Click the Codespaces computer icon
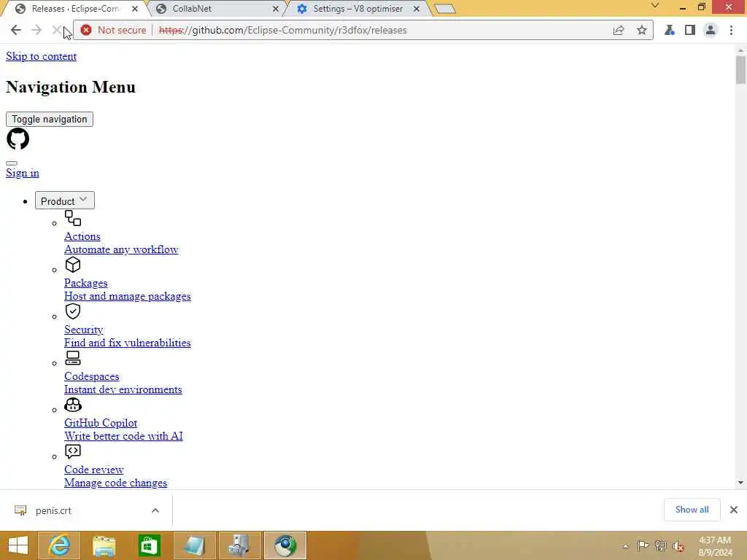 point(73,358)
